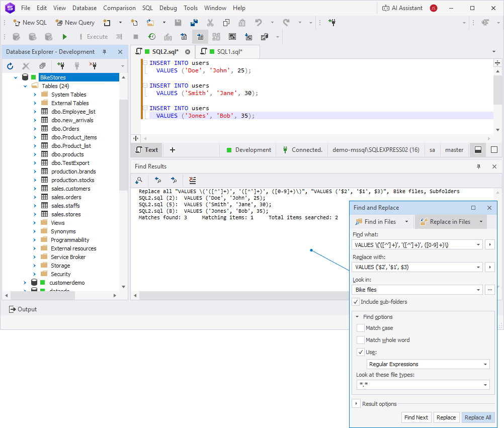
Task: Switch to the SQL1.sql tab
Action: [229, 52]
